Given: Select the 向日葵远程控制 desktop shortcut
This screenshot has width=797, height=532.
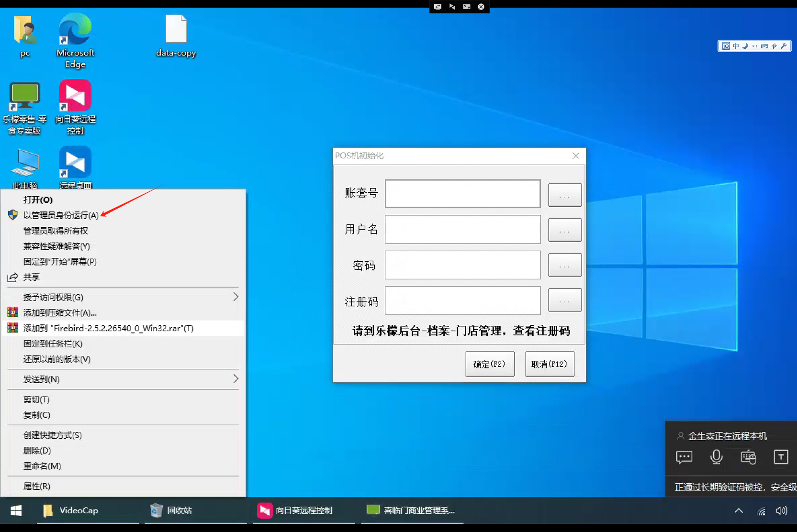Looking at the screenshot, I should click(x=75, y=108).
